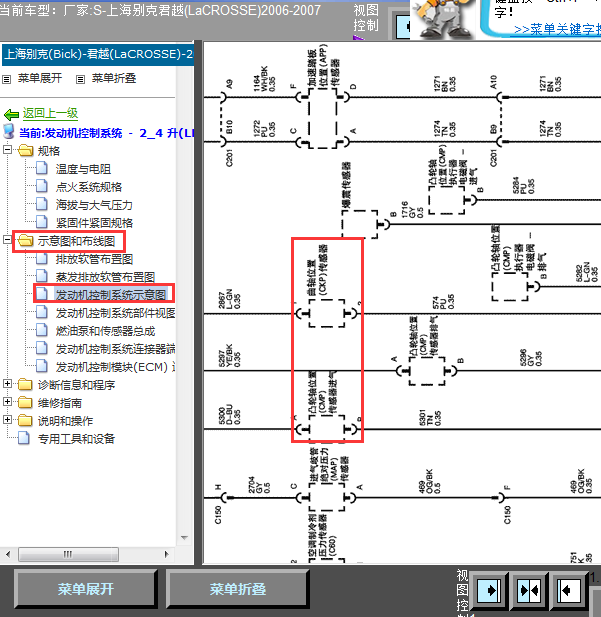Open the 发动机控制系统部件视图 document
The width and height of the screenshot is (601, 617).
click(115, 313)
